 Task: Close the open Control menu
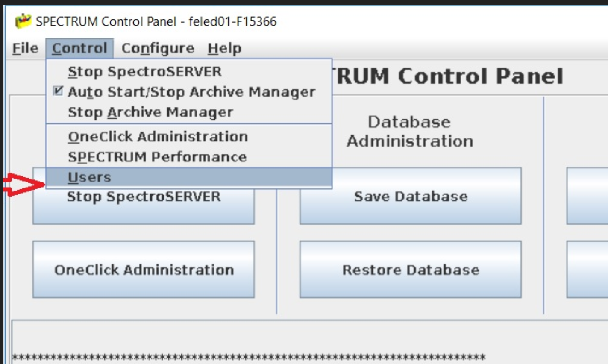click(x=79, y=48)
